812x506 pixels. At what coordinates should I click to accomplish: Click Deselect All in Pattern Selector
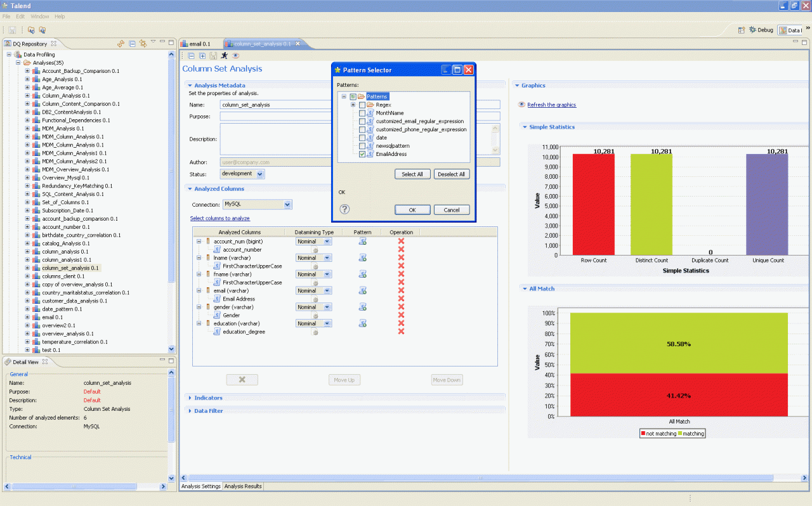[x=452, y=174]
